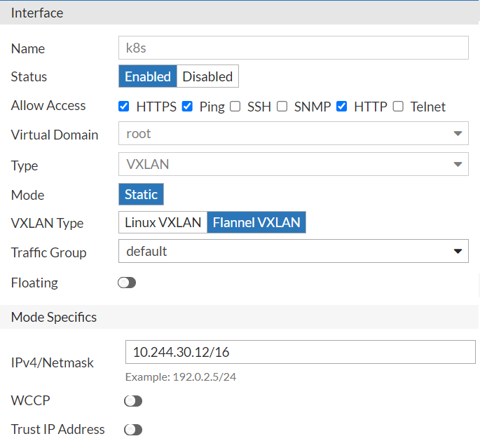Set interface status to Disabled
This screenshot has height=448, width=480.
click(x=207, y=76)
